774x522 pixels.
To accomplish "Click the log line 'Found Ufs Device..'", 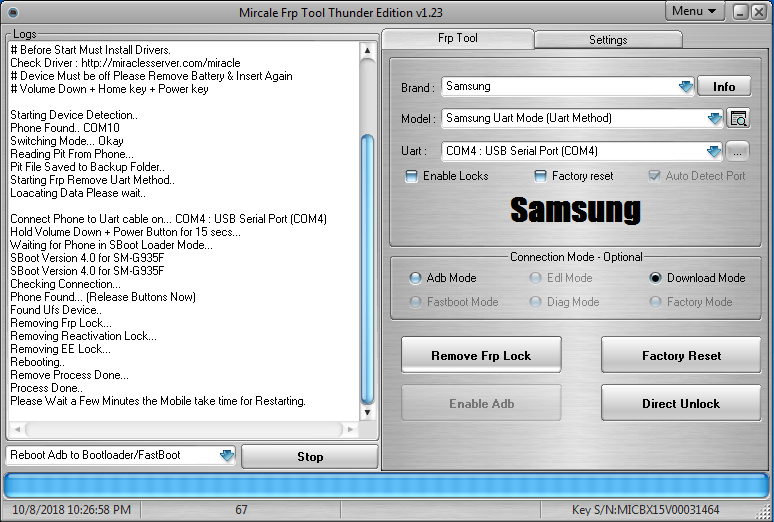I will pos(56,310).
